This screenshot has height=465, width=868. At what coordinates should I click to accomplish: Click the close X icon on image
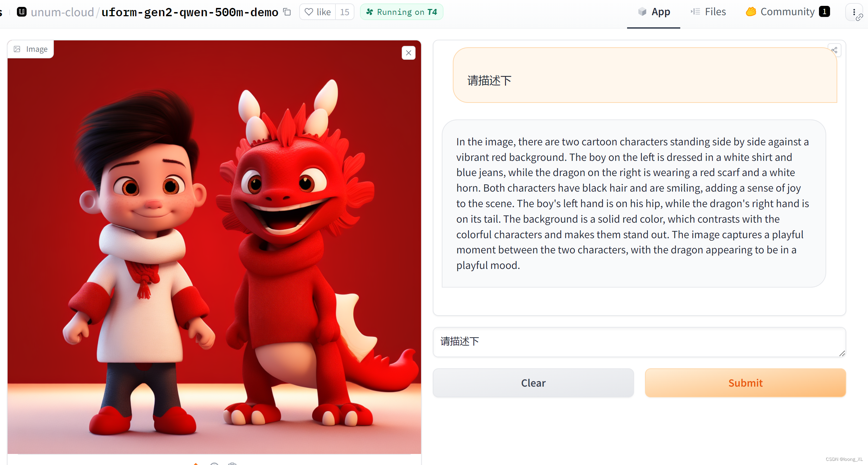click(x=409, y=53)
